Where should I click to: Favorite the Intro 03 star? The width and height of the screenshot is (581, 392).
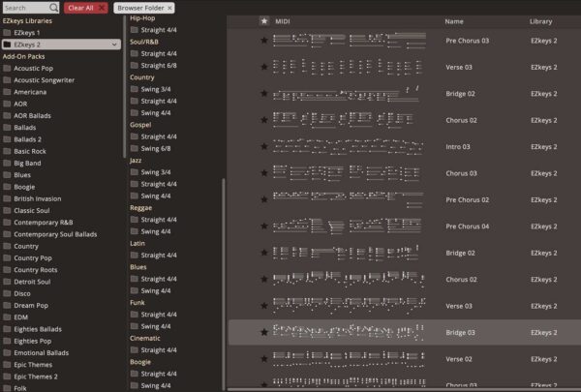pos(263,146)
